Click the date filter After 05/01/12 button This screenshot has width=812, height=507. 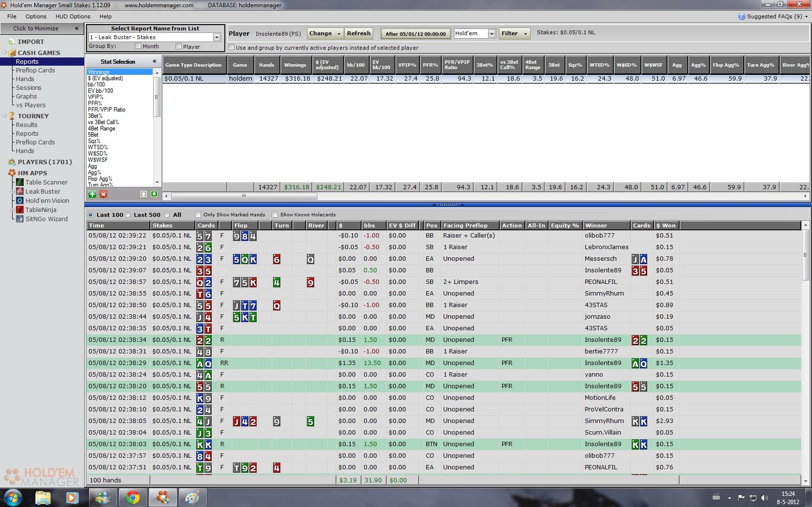tap(415, 34)
